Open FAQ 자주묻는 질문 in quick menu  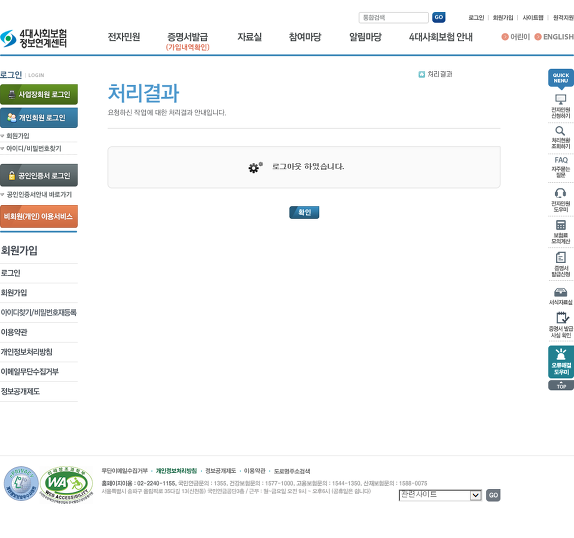560,167
